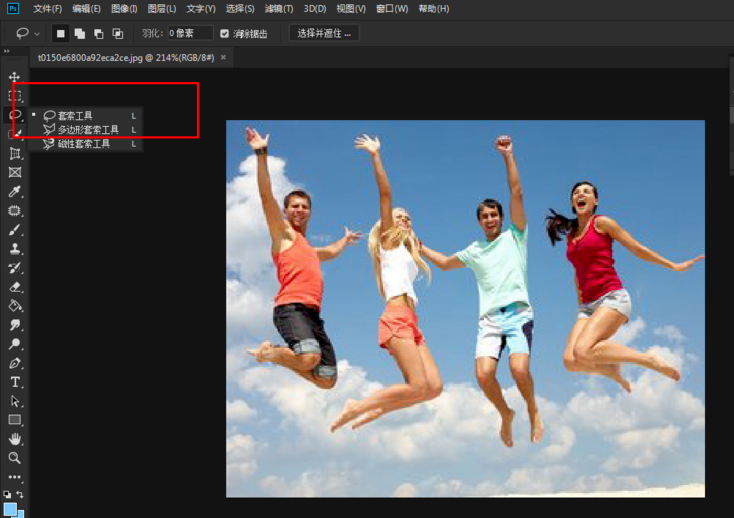Expand the toolbar with double-arrow
The image size is (734, 518).
point(7,51)
